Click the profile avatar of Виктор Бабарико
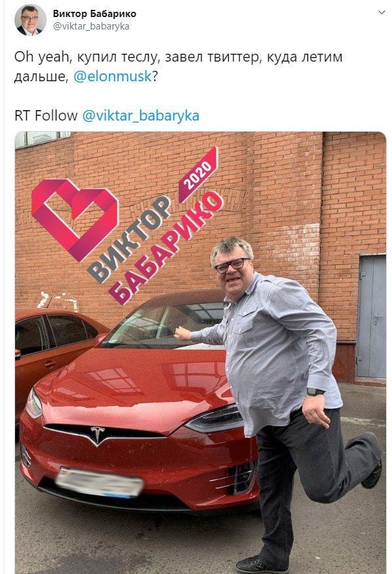Screen dimensions: 392x574 pos(30,20)
